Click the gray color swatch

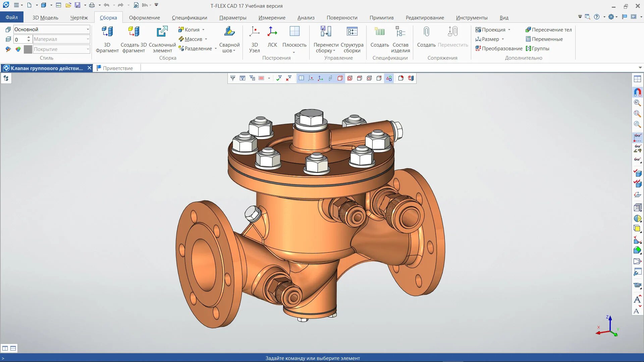click(x=28, y=49)
